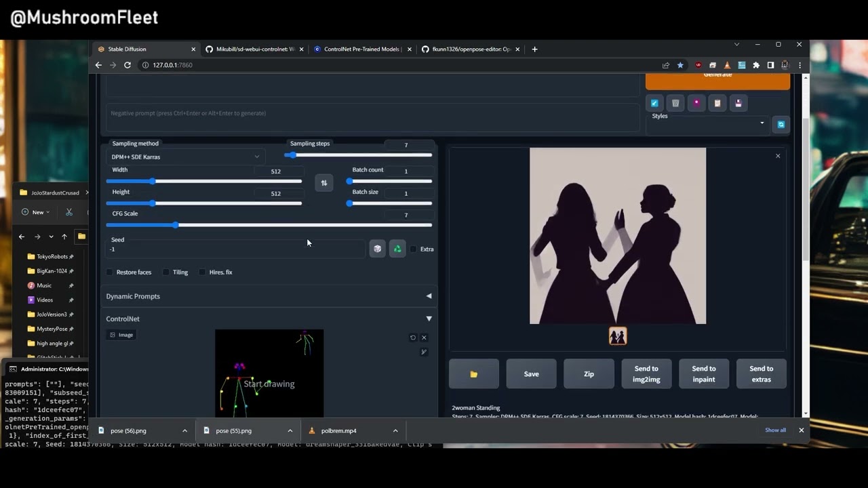
Task: Switch to the fkunn1326/openpose-editor tab
Action: (471, 49)
